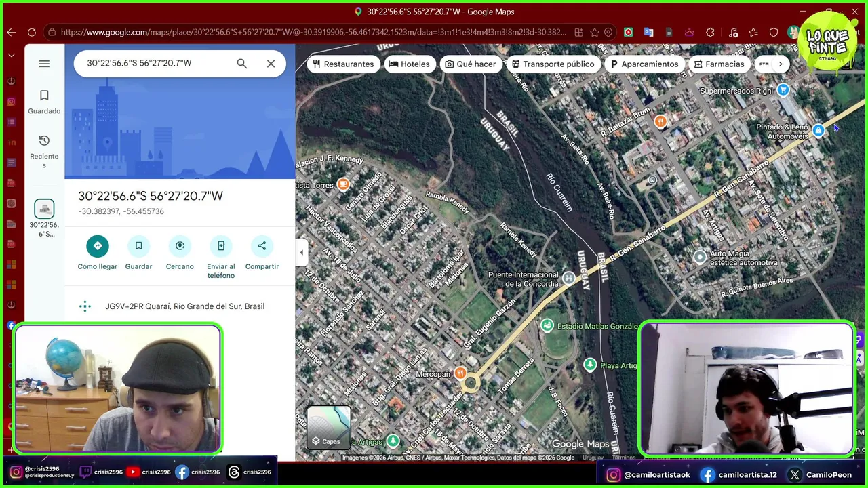Filter map by Restaurantes chip
868x488 pixels.
(343, 64)
